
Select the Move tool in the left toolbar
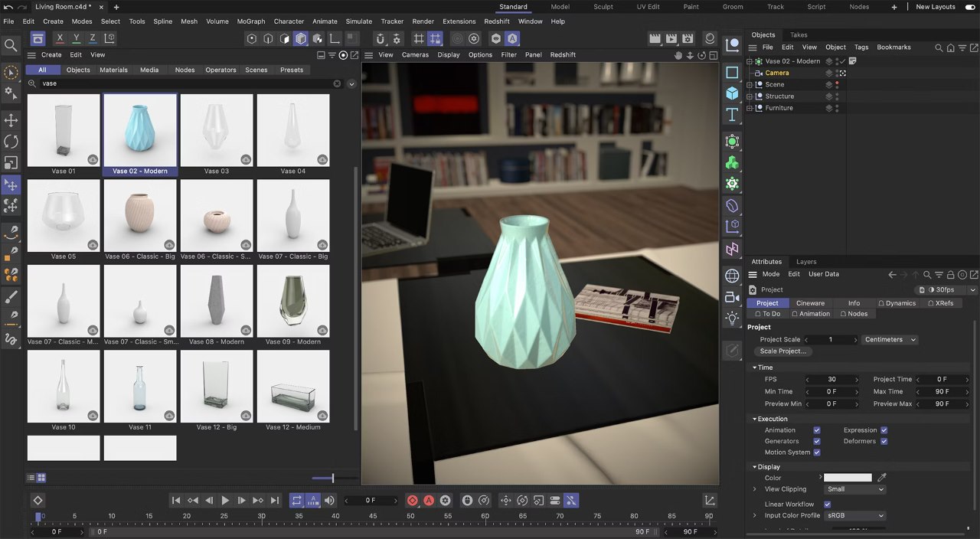(x=11, y=120)
